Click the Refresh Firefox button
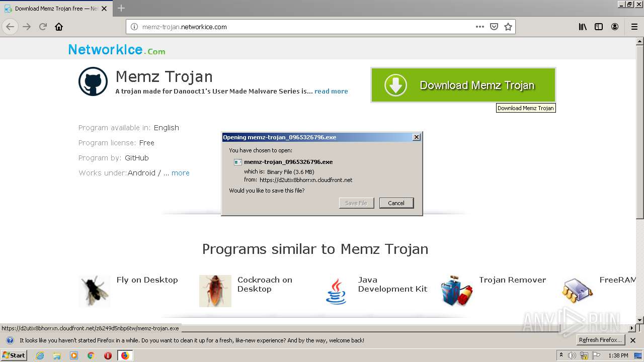The width and height of the screenshot is (644, 362). pos(600,340)
